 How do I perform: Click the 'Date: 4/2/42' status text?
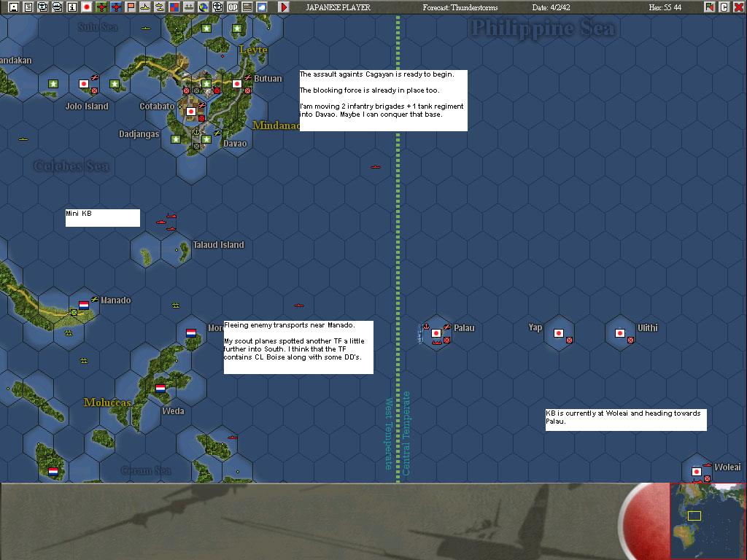551,7
